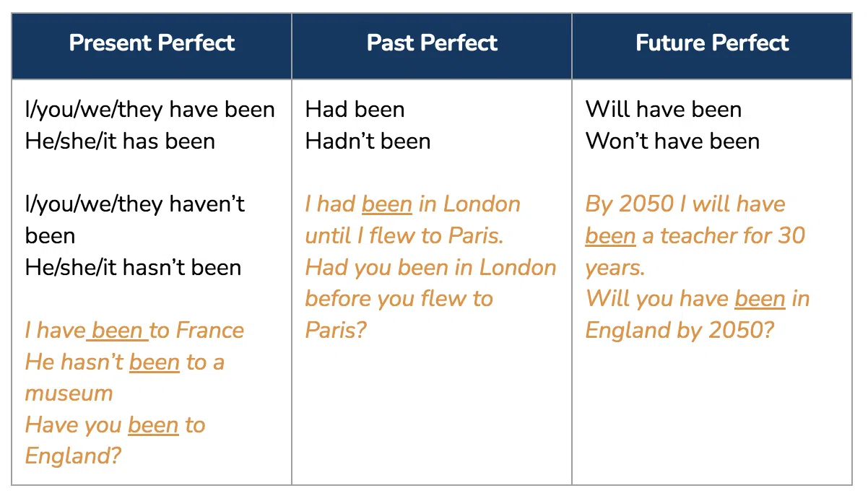868x501 pixels.
Task: Click the text 'Will have been'
Action: pos(664,110)
